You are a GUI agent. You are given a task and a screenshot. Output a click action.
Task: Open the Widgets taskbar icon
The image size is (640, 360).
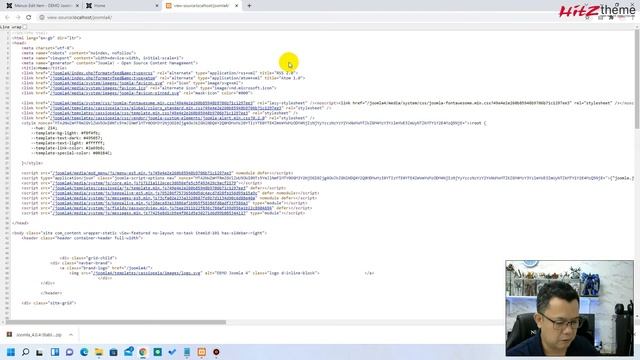[x=55, y=352]
